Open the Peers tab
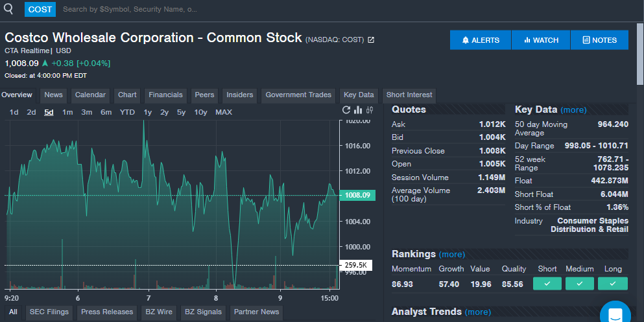The width and height of the screenshot is (644, 322). click(204, 95)
